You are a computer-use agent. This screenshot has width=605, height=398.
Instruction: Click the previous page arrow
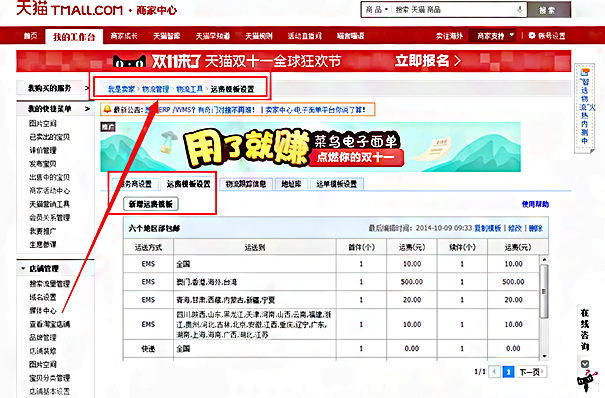[x=494, y=372]
